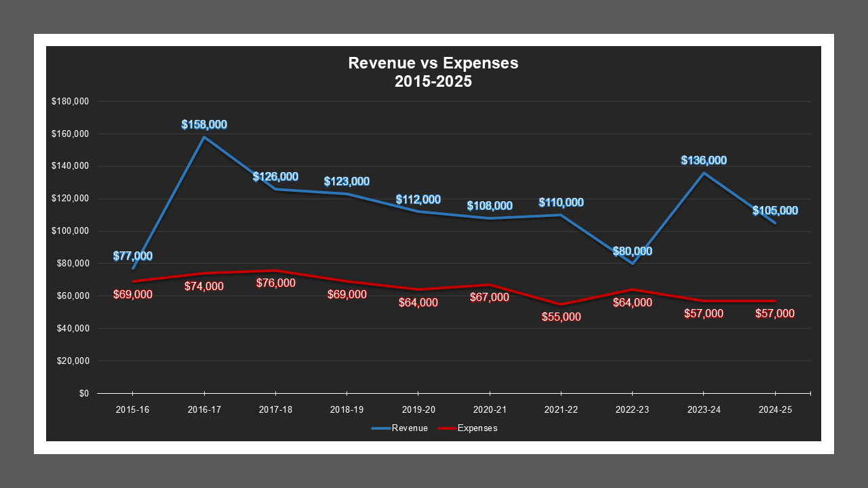Click the chart title Revenue vs Expenses

point(433,63)
